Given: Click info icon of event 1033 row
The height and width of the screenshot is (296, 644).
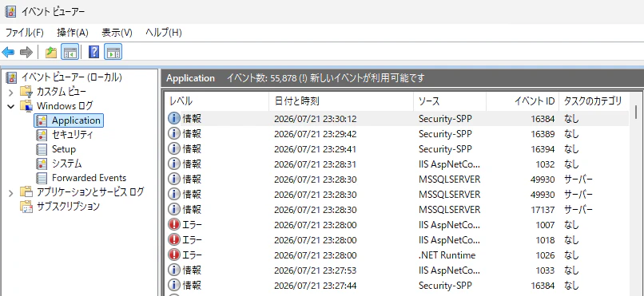Looking at the screenshot, I should point(174,270).
